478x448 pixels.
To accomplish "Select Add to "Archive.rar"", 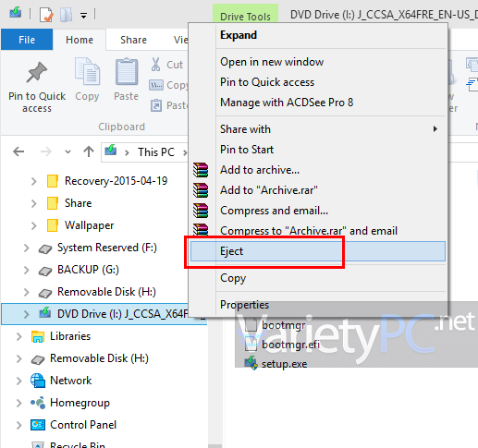I will 318,190.
